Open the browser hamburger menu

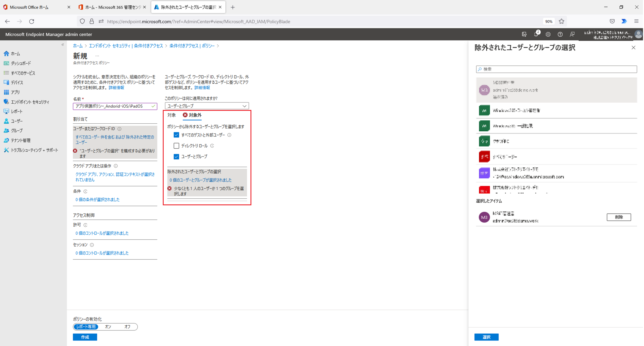point(636,21)
